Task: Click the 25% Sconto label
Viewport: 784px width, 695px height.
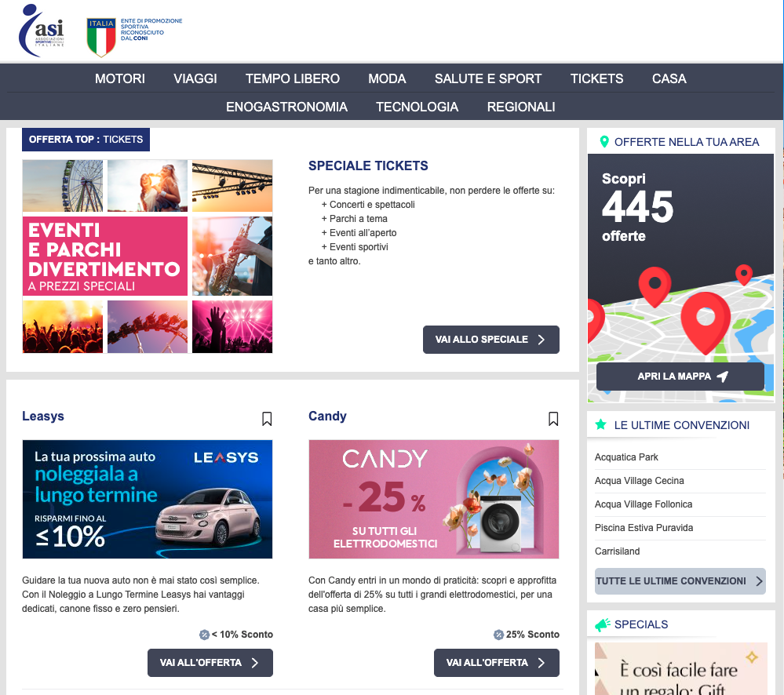Action: click(x=533, y=635)
